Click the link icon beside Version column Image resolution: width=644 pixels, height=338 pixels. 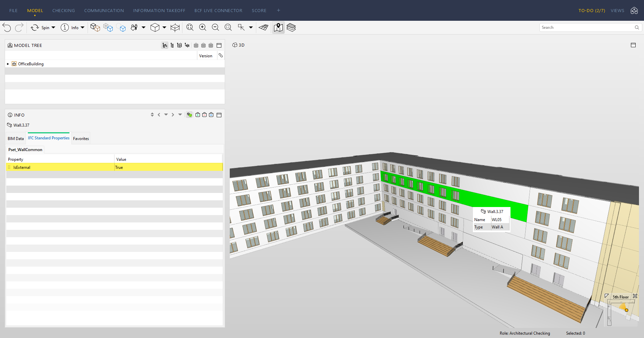tap(221, 56)
